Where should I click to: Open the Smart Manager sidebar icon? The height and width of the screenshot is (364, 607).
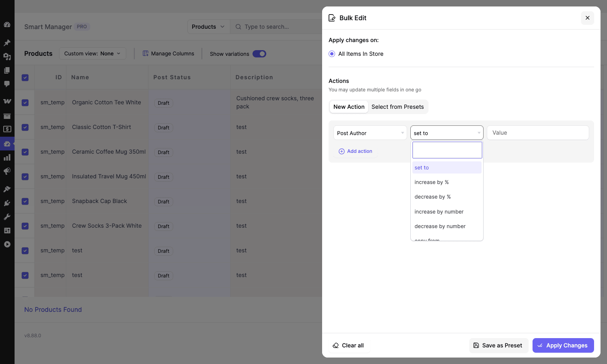tap(7, 144)
